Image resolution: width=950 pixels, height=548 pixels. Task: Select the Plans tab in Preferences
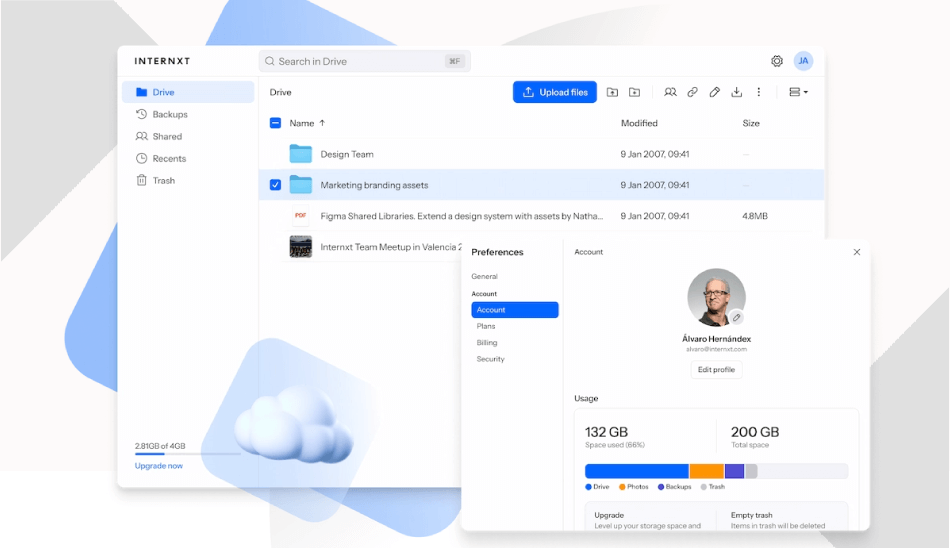pos(486,326)
